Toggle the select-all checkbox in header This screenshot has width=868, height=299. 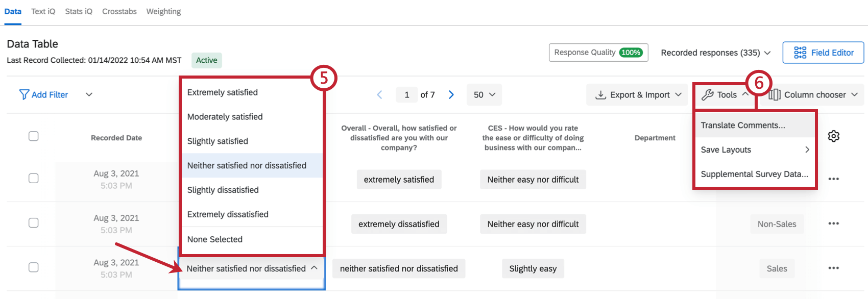(x=34, y=136)
